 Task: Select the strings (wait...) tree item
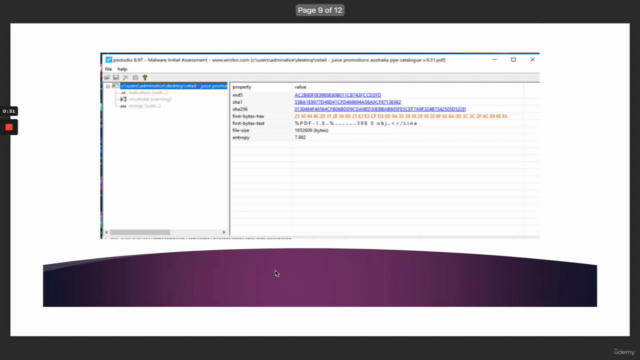(x=144, y=106)
